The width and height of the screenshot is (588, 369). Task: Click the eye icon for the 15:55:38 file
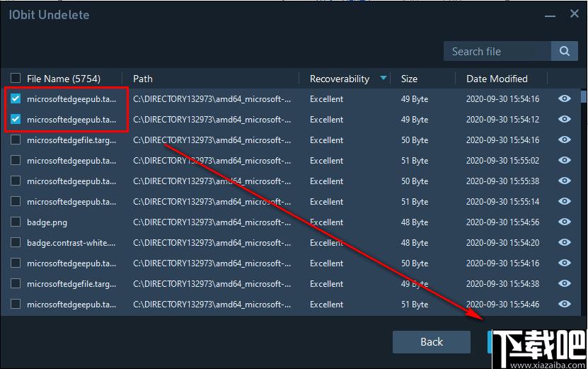click(x=565, y=181)
